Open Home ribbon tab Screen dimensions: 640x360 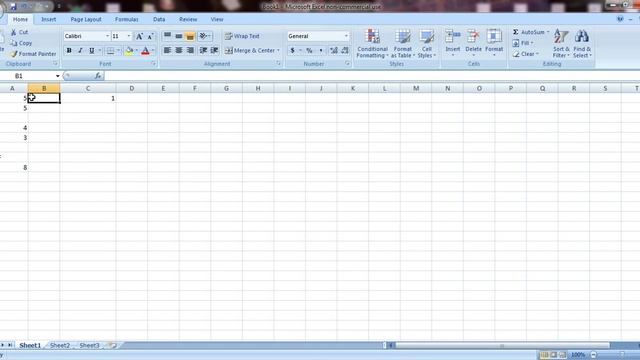click(x=20, y=19)
